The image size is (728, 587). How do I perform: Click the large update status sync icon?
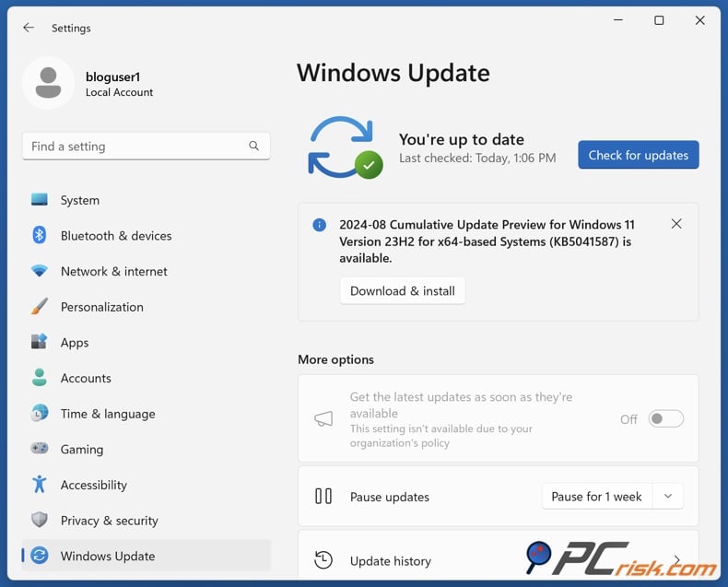(x=346, y=147)
